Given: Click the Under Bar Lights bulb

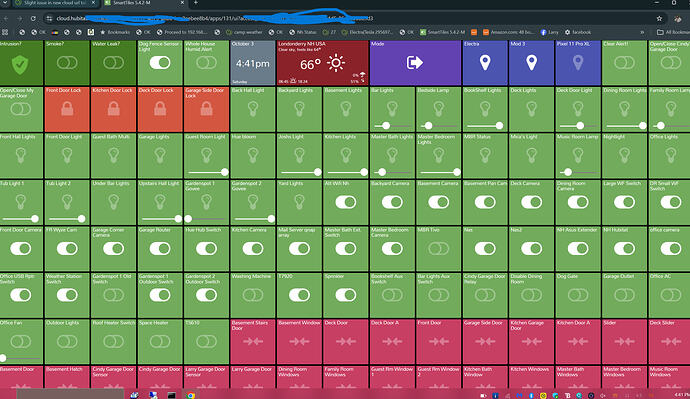Looking at the screenshot, I should pos(114,202).
